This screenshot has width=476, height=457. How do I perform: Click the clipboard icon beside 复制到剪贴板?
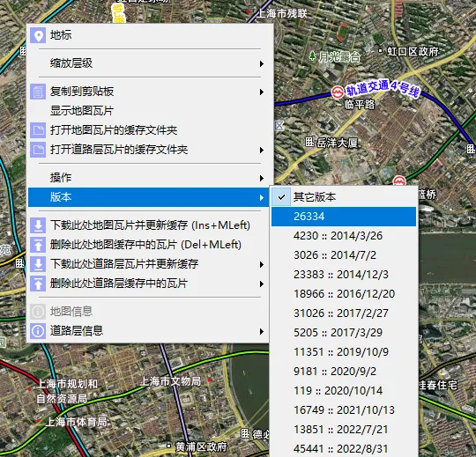click(38, 92)
